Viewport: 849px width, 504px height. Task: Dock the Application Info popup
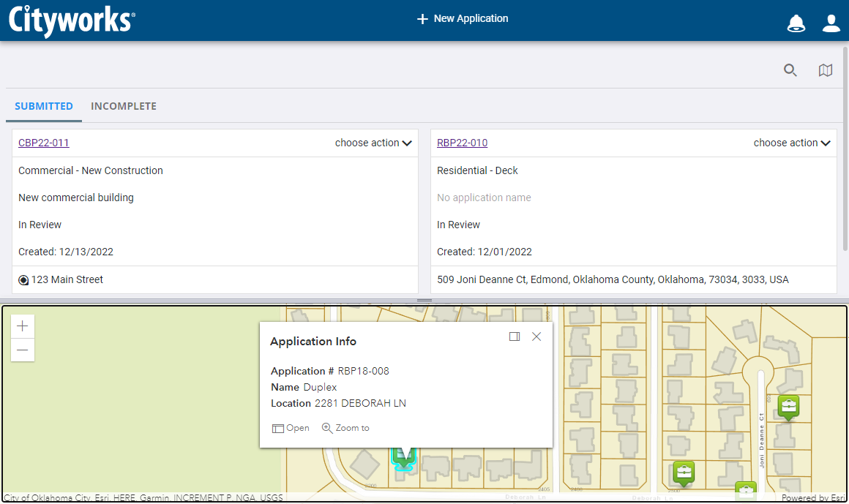[515, 336]
